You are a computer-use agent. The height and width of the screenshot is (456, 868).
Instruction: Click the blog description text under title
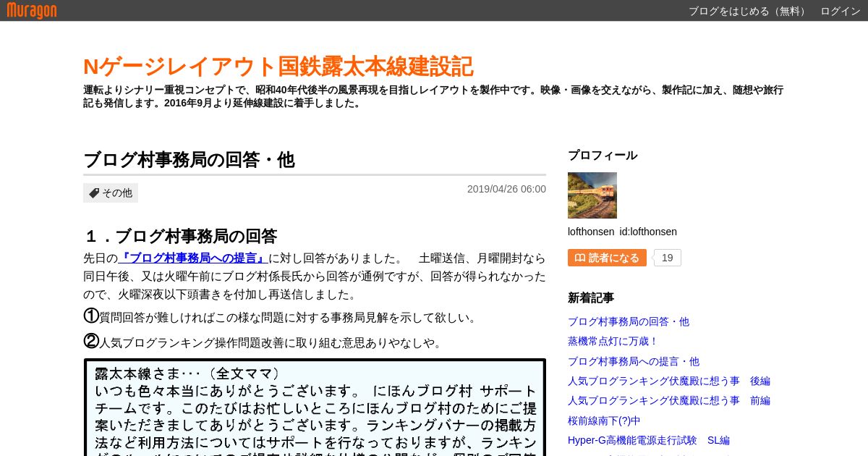click(x=433, y=96)
